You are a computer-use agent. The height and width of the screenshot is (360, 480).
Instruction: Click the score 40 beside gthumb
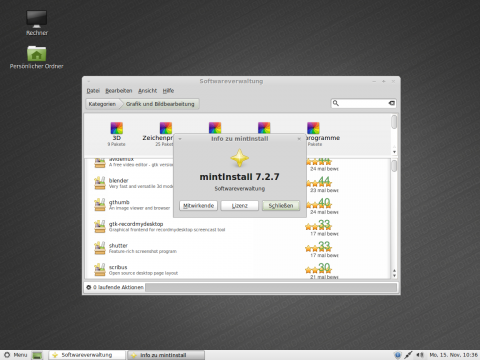coord(324,202)
